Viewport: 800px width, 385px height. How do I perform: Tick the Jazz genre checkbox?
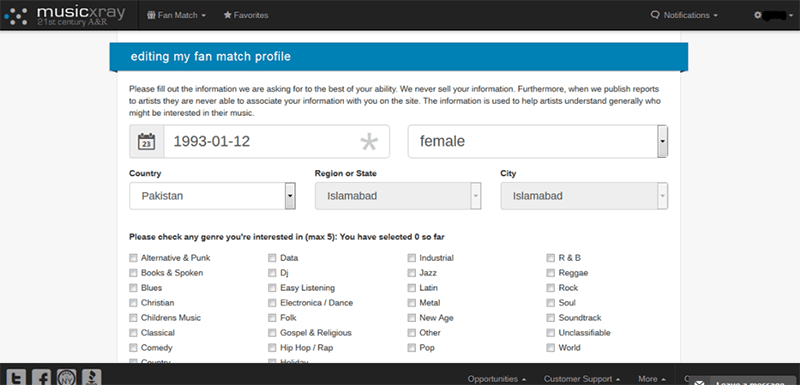412,273
